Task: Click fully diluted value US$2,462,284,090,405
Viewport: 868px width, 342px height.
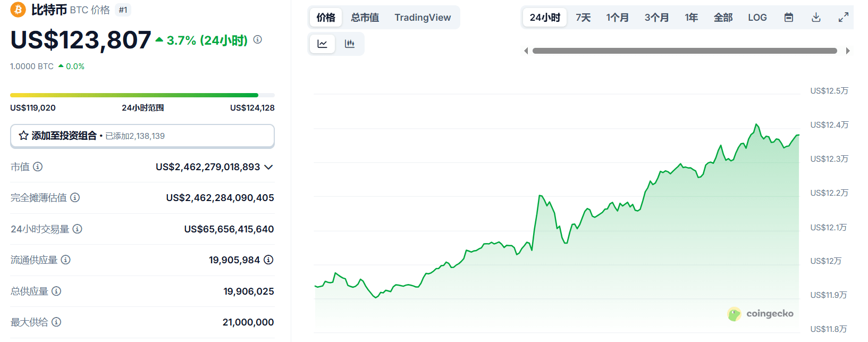Action: coord(220,198)
